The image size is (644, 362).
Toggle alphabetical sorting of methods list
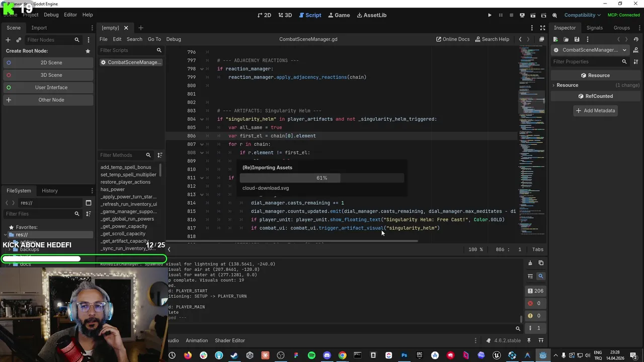[x=159, y=155]
